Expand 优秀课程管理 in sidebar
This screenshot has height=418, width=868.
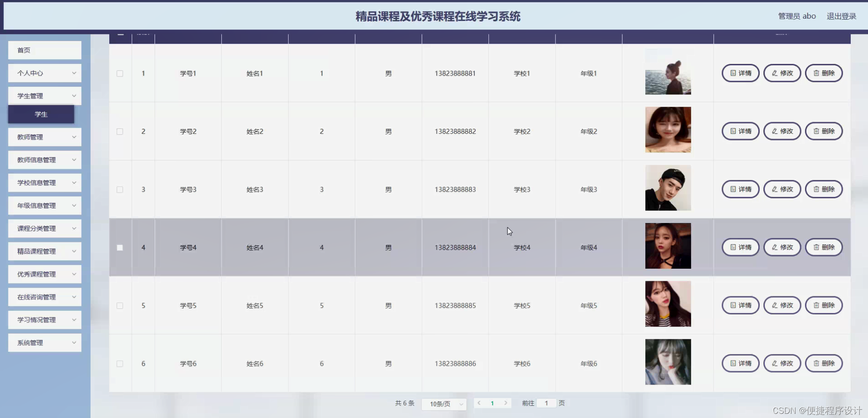pos(45,274)
